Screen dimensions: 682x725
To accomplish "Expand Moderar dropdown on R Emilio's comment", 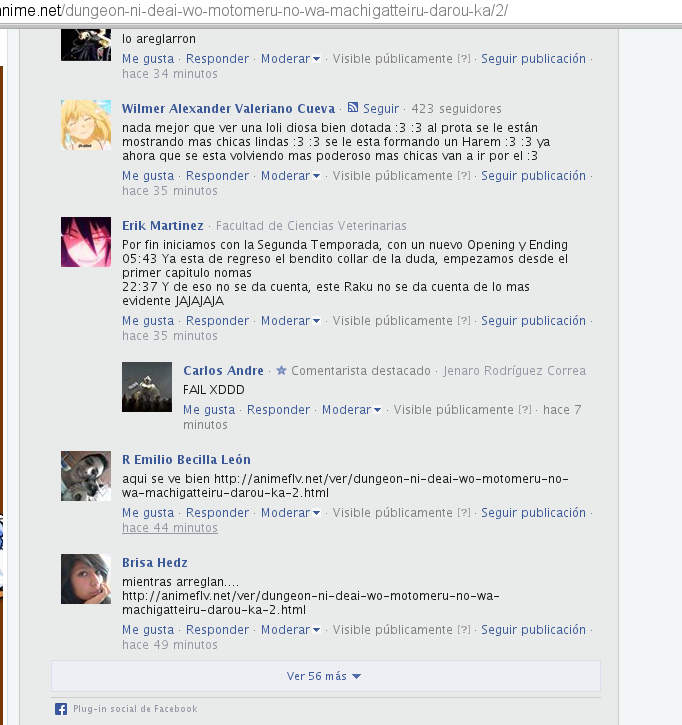I will [290, 513].
